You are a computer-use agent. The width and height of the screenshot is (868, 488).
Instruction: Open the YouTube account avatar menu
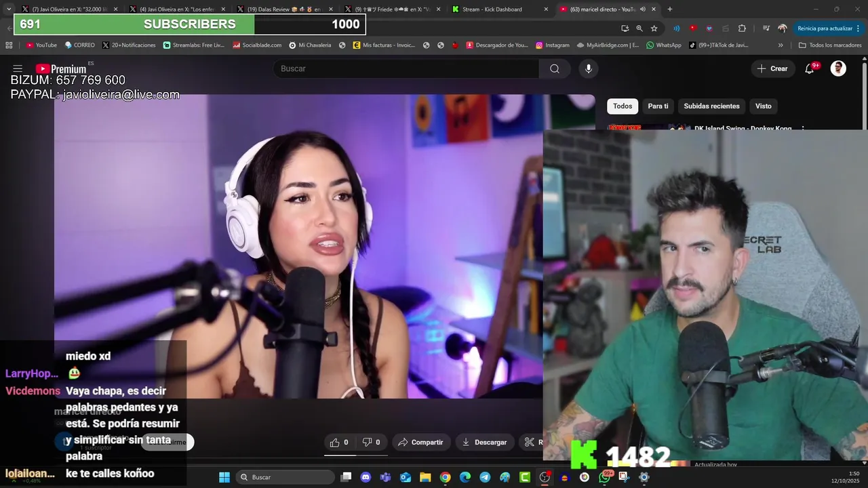tap(838, 68)
